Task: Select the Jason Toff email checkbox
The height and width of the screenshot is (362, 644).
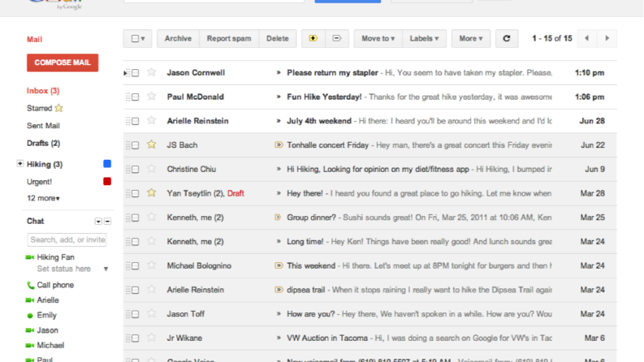Action: tap(135, 314)
